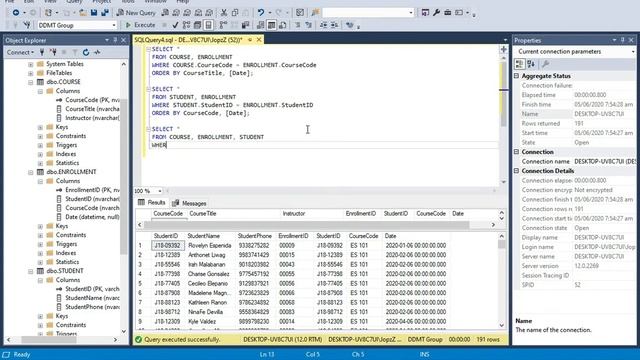640x360 pixels.
Task: Click the Open File folder icon
Action: 83,13
